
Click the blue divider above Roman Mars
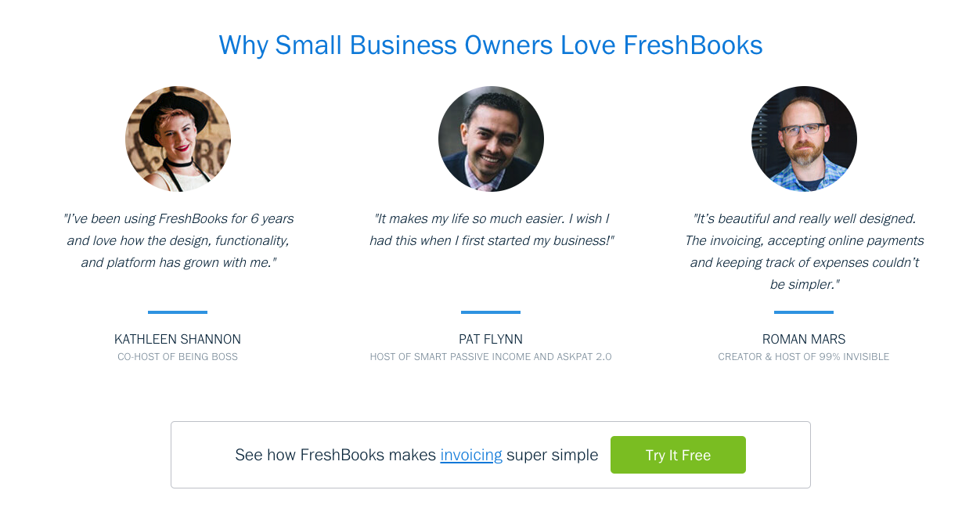pos(804,312)
